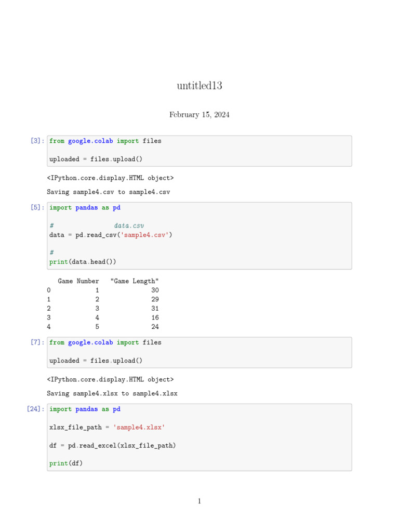The image size is (399, 532).
Task: Click the xlsx_file_path = 'sample4.xlsx' line
Action: [107, 427]
